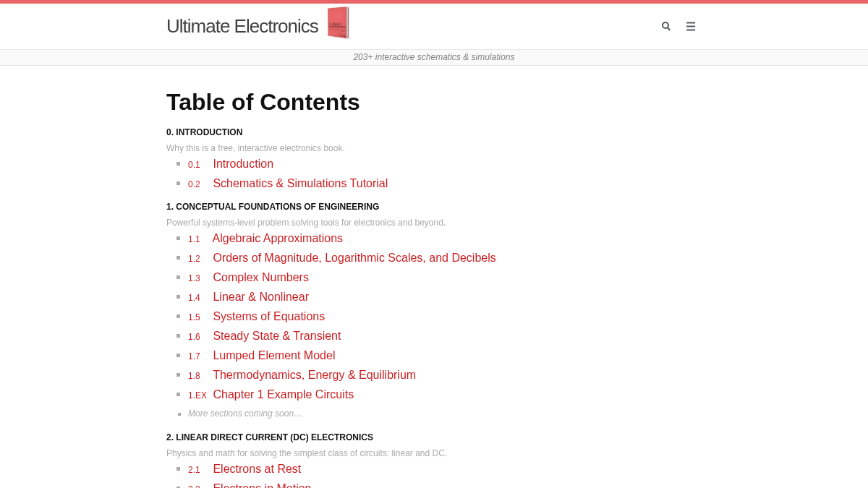Open Steady State & Transient section

point(277,336)
